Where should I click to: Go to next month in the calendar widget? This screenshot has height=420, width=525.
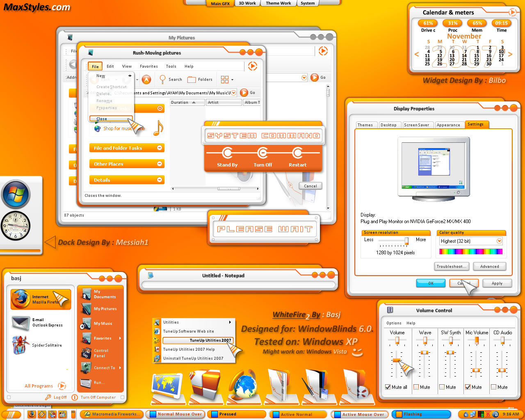click(510, 54)
